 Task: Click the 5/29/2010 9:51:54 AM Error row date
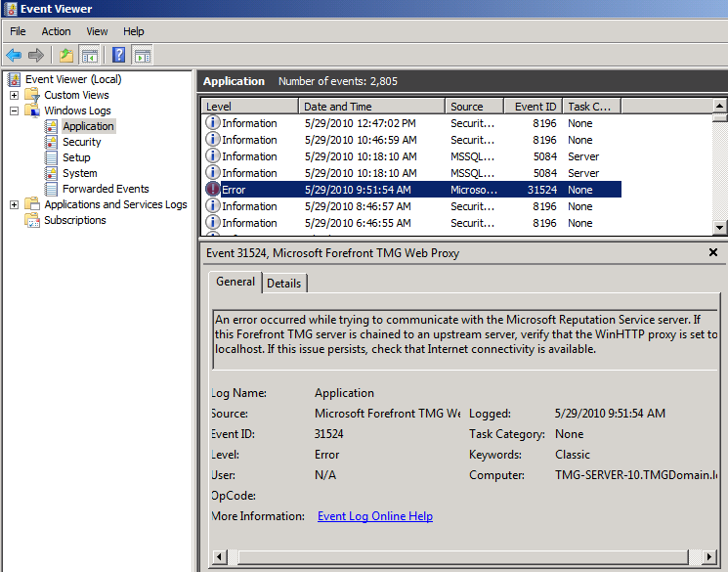tap(358, 190)
